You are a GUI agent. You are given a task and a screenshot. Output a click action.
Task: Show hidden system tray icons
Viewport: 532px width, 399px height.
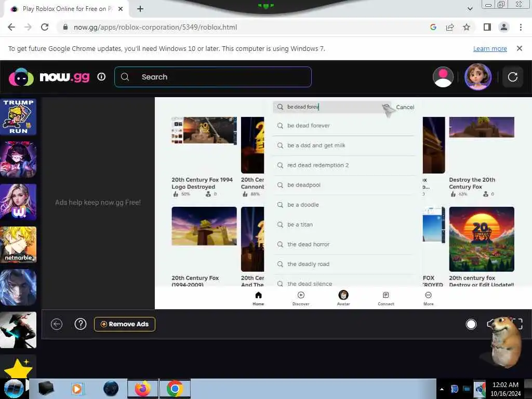pyautogui.click(x=442, y=389)
